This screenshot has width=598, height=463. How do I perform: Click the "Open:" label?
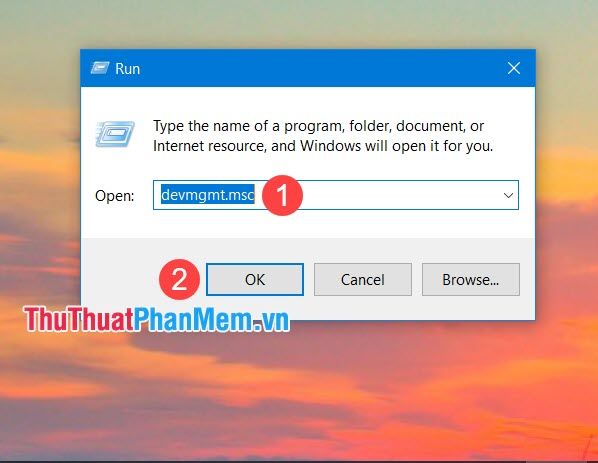115,196
